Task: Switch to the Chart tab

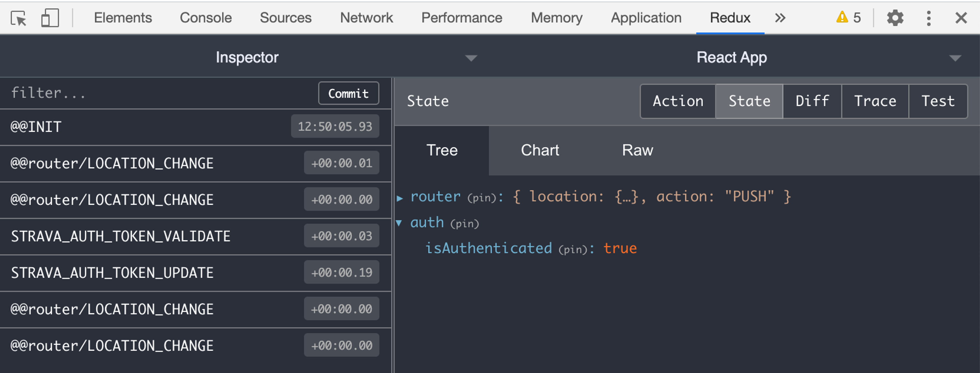Action: click(540, 151)
